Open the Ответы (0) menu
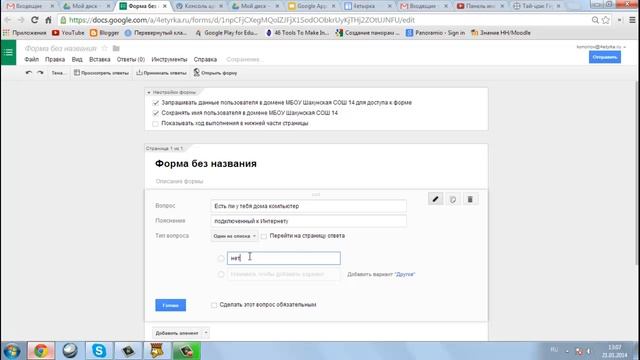 click(131, 59)
